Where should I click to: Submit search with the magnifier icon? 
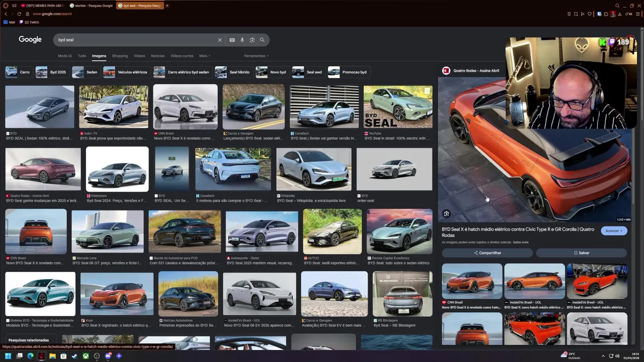pyautogui.click(x=262, y=40)
